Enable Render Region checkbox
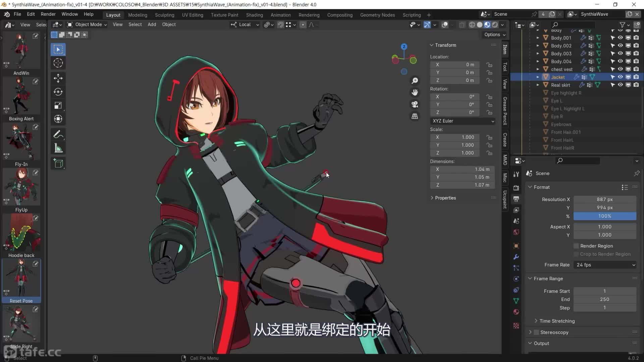Image resolution: width=644 pixels, height=362 pixels. tap(576, 246)
